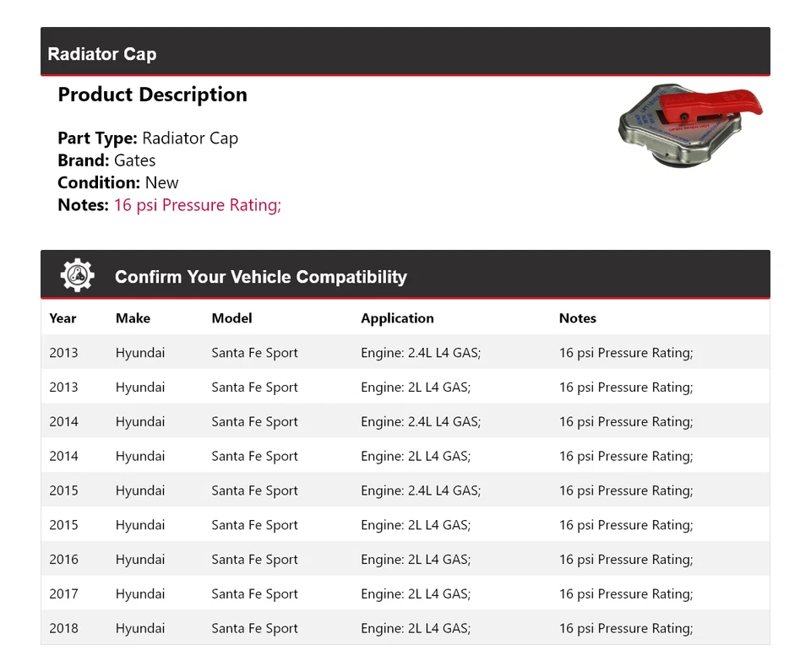Click the Brand: Gates line
The height and width of the screenshot is (672, 811).
[106, 160]
